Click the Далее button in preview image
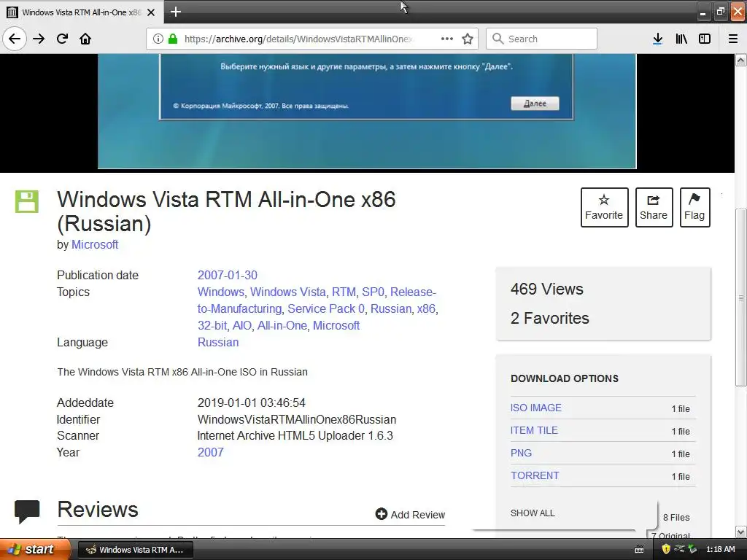 [x=535, y=104]
